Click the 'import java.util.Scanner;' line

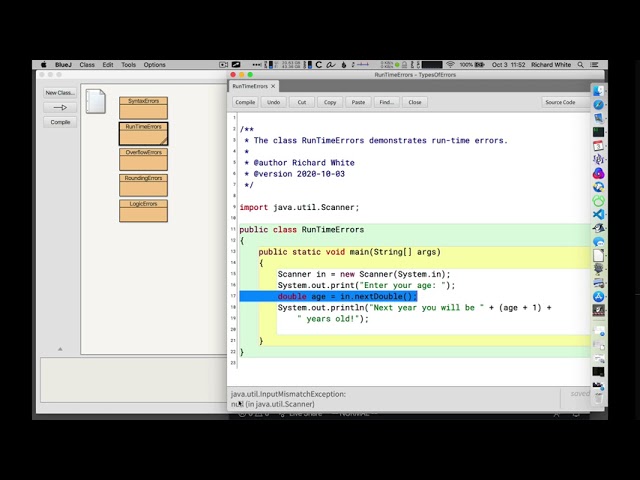(x=299, y=207)
